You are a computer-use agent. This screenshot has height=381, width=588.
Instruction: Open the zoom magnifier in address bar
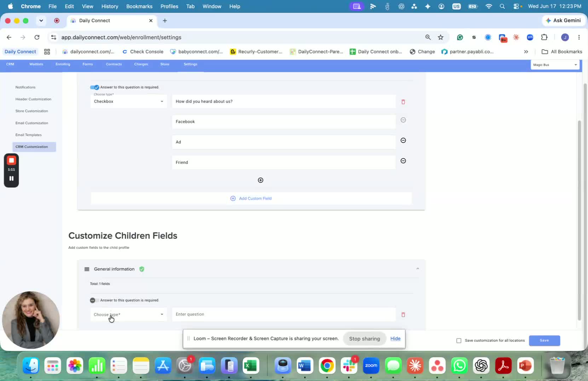click(x=428, y=37)
